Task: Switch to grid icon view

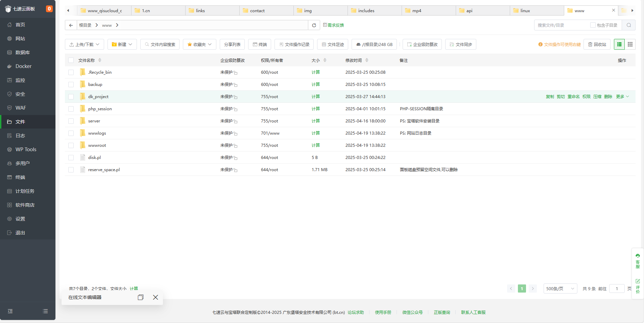Action: click(x=630, y=44)
